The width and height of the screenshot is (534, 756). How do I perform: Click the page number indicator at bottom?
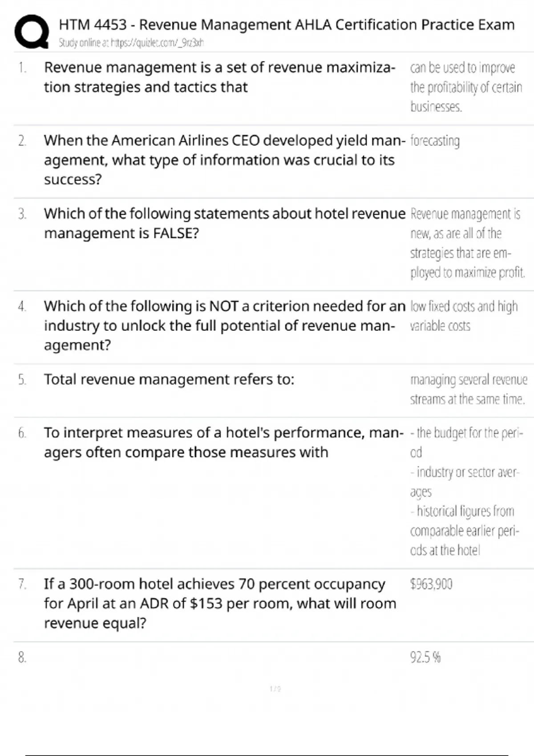click(x=275, y=689)
